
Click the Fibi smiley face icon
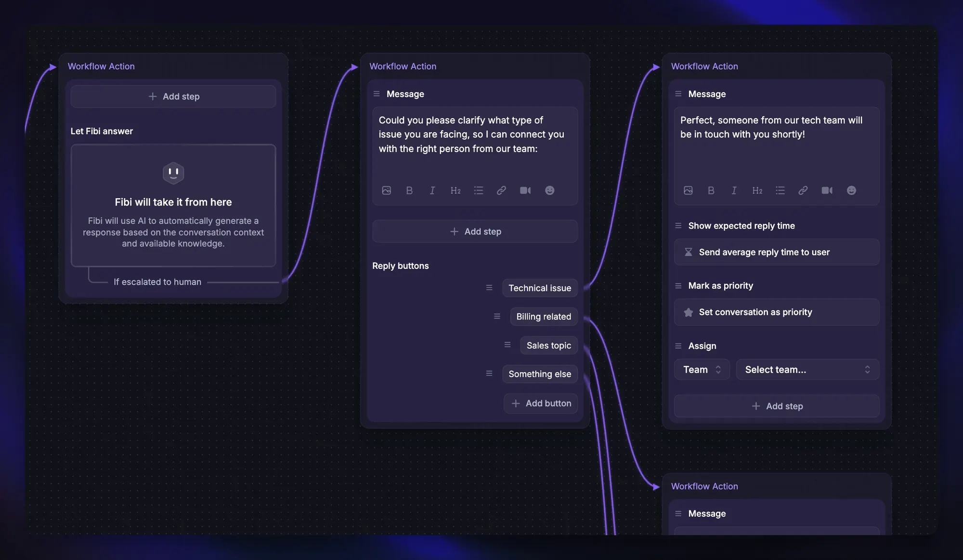[173, 173]
